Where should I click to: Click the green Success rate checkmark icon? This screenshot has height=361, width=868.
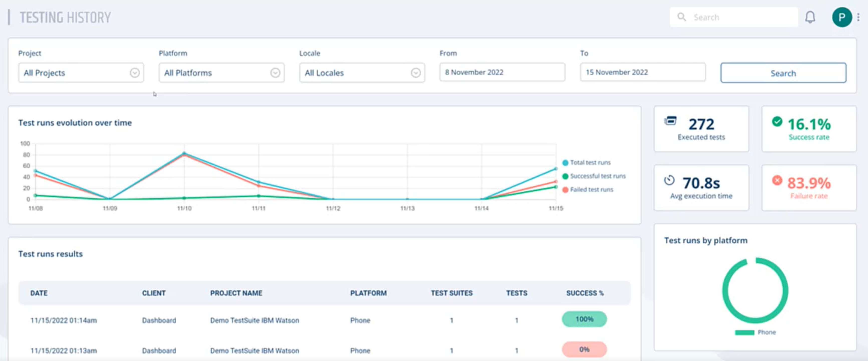pos(777,121)
